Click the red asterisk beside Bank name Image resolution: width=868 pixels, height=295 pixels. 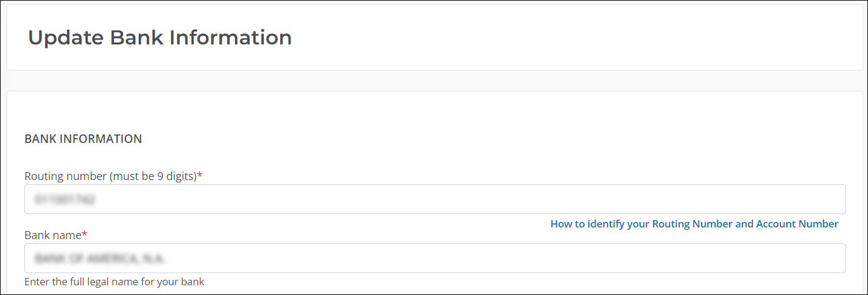coord(85,234)
